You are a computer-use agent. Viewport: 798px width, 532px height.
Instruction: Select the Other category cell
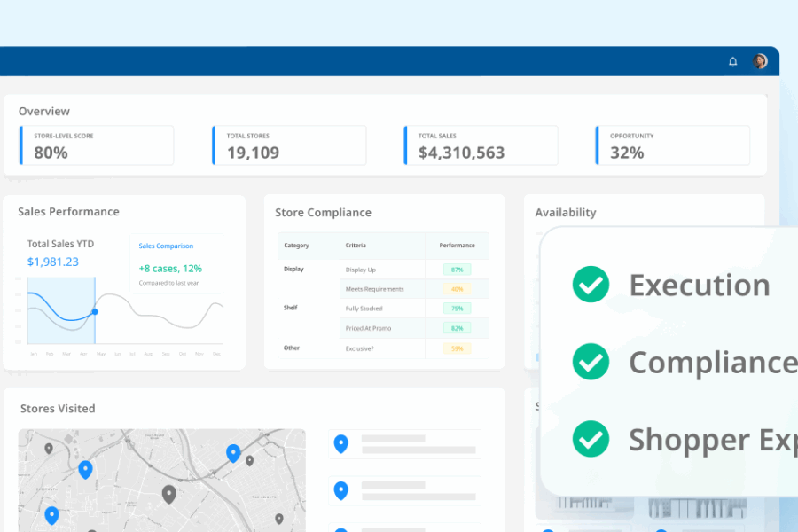click(292, 348)
